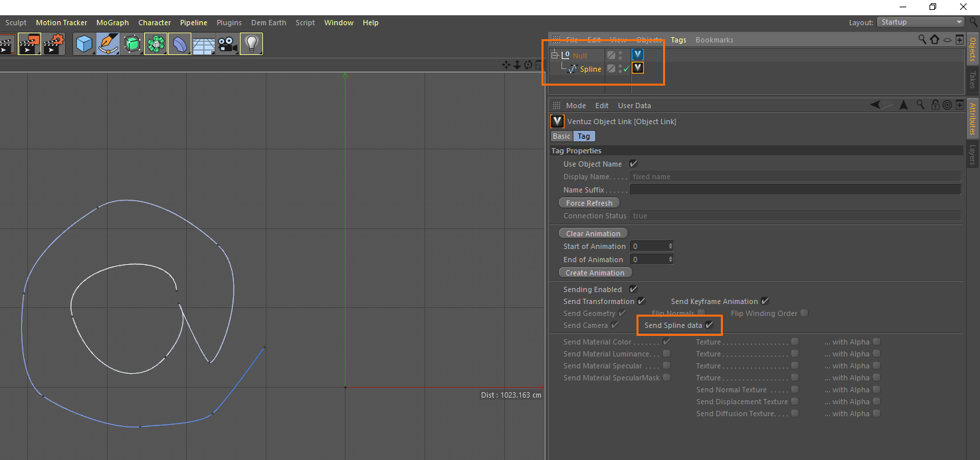Disable the Send Spline data checkbox
This screenshot has height=460, width=980.
tap(710, 325)
